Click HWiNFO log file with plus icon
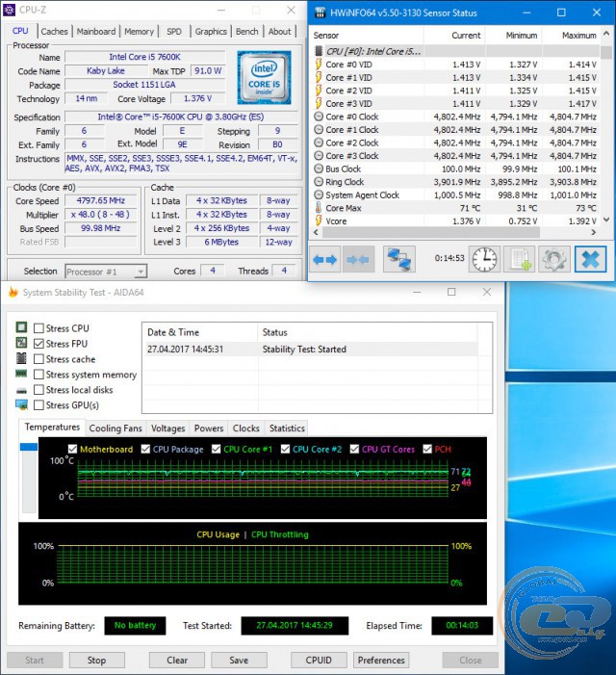 520,259
